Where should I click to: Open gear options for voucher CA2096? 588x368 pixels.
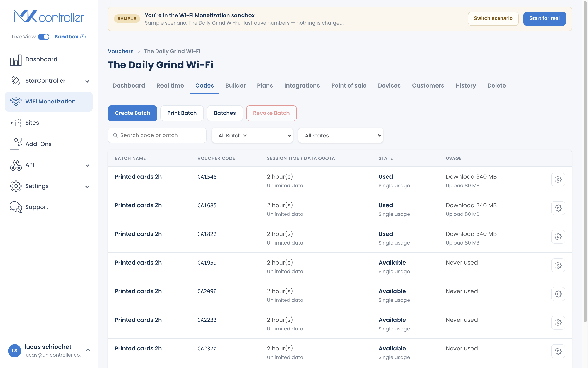click(x=558, y=294)
